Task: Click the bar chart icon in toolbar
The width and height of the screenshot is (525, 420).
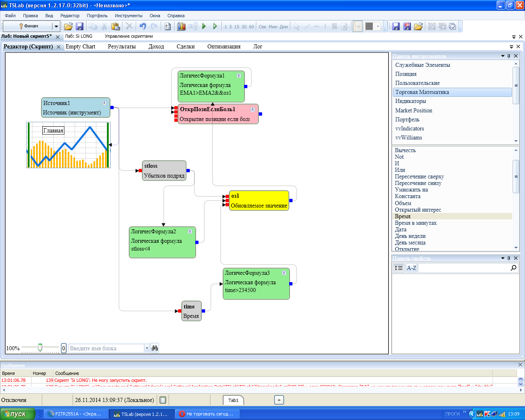Action: (181, 26)
